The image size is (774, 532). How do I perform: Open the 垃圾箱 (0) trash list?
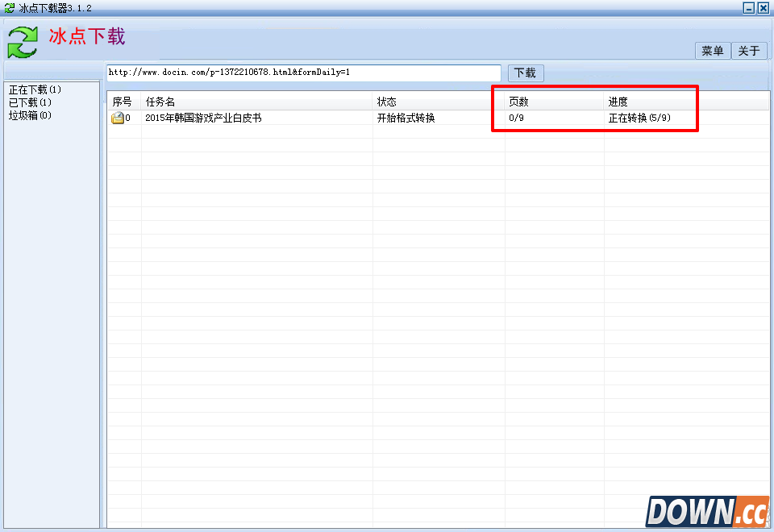pyautogui.click(x=30, y=115)
